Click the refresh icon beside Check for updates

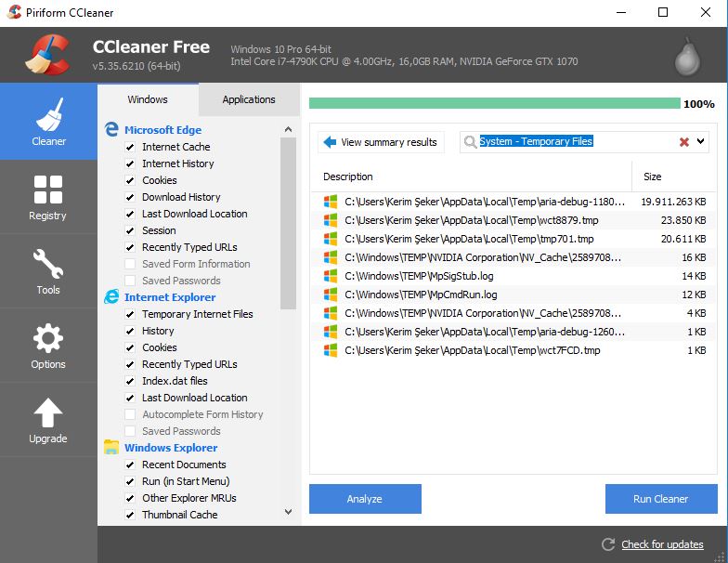coord(608,544)
